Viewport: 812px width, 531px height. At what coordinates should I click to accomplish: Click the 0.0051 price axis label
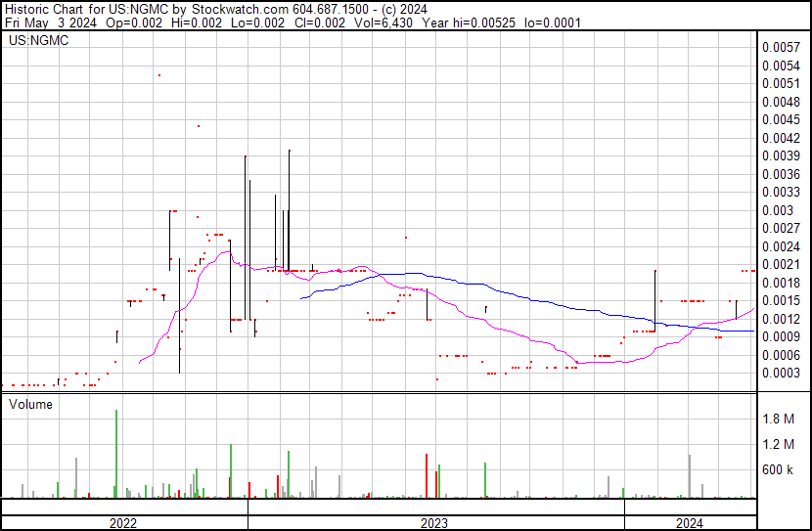pos(781,84)
